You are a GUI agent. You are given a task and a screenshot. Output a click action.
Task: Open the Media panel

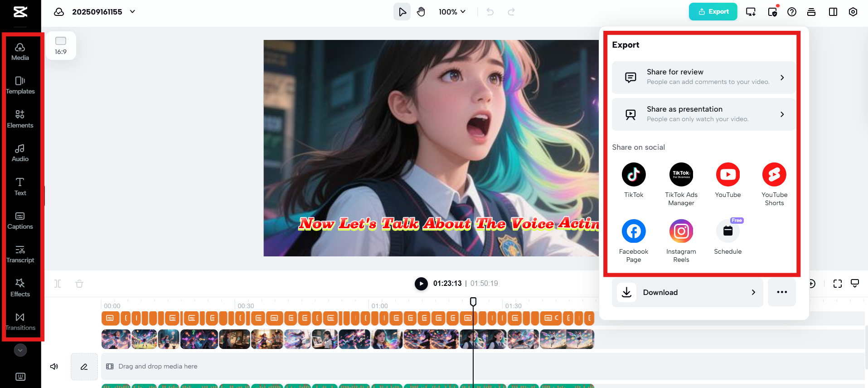click(x=20, y=52)
